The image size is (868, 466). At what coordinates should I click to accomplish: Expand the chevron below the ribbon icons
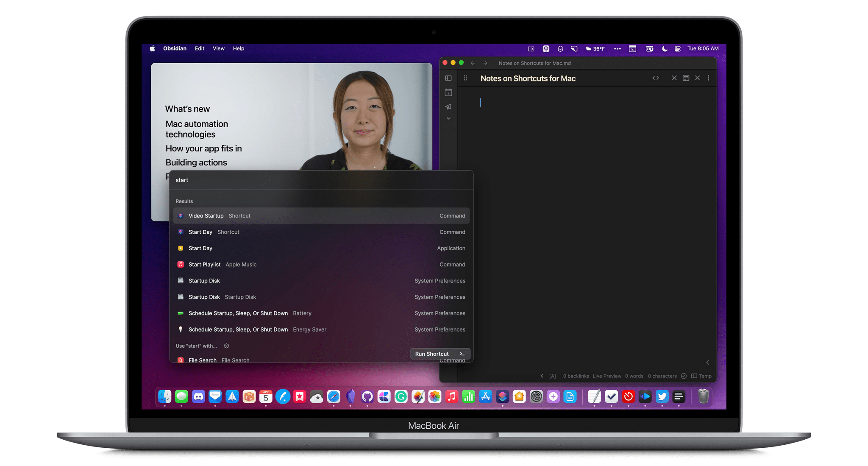coord(448,118)
